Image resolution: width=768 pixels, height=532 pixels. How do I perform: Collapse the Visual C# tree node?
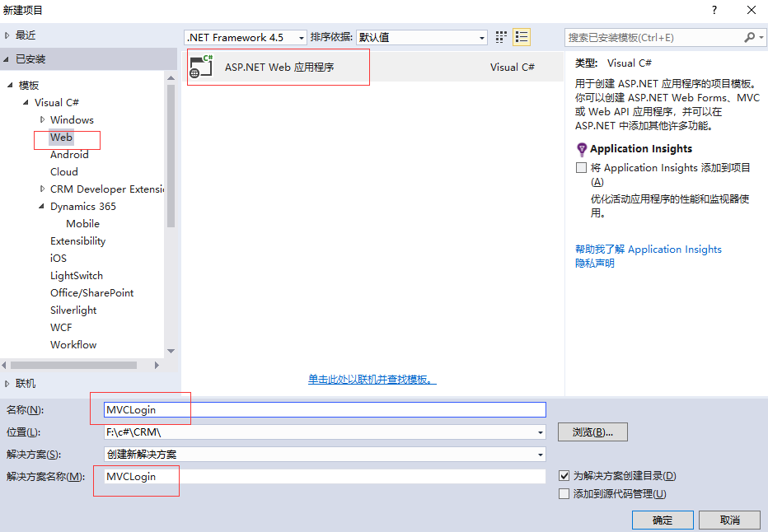click(x=26, y=102)
